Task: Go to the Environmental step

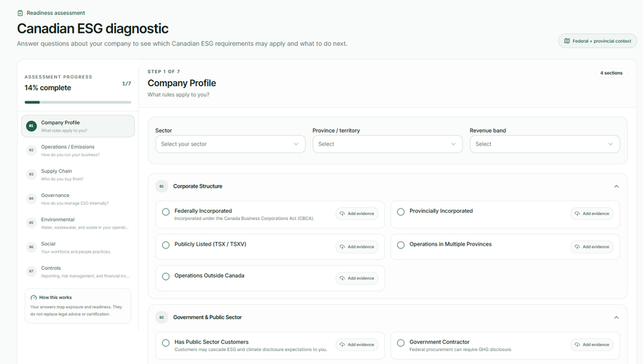Action: [78, 223]
